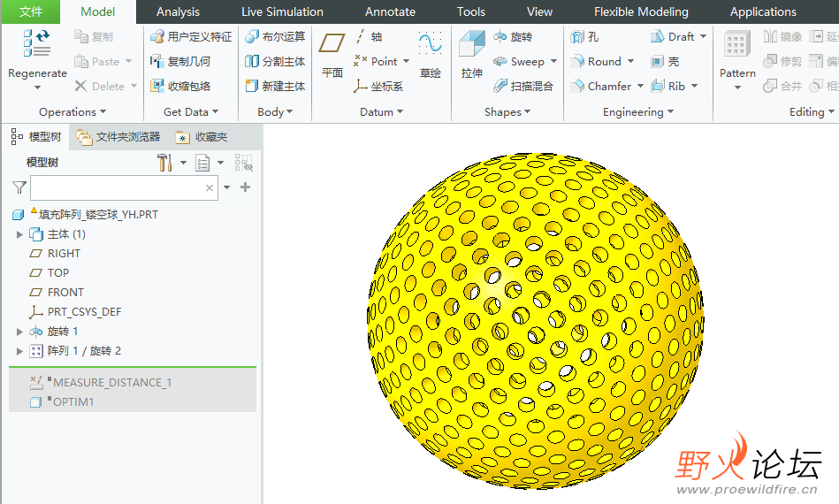The image size is (839, 504).
Task: Select the 镜像 mirror tool
Action: click(782, 36)
